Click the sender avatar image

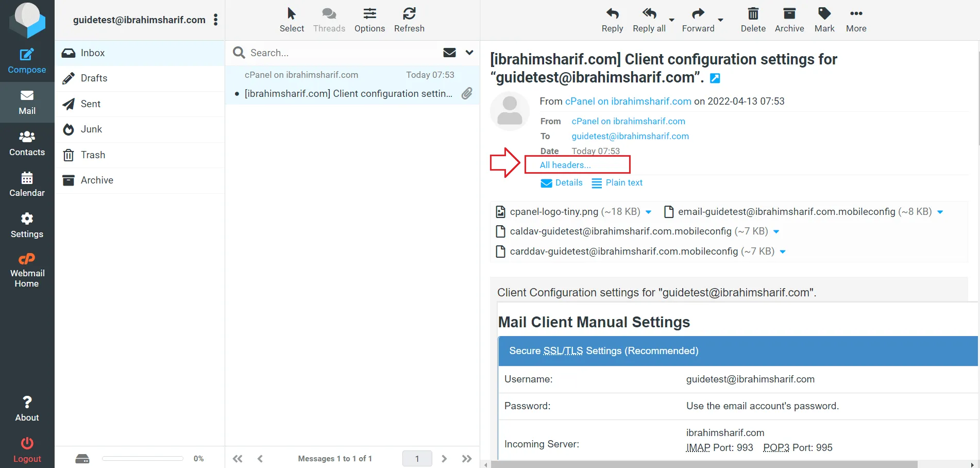pyautogui.click(x=510, y=111)
